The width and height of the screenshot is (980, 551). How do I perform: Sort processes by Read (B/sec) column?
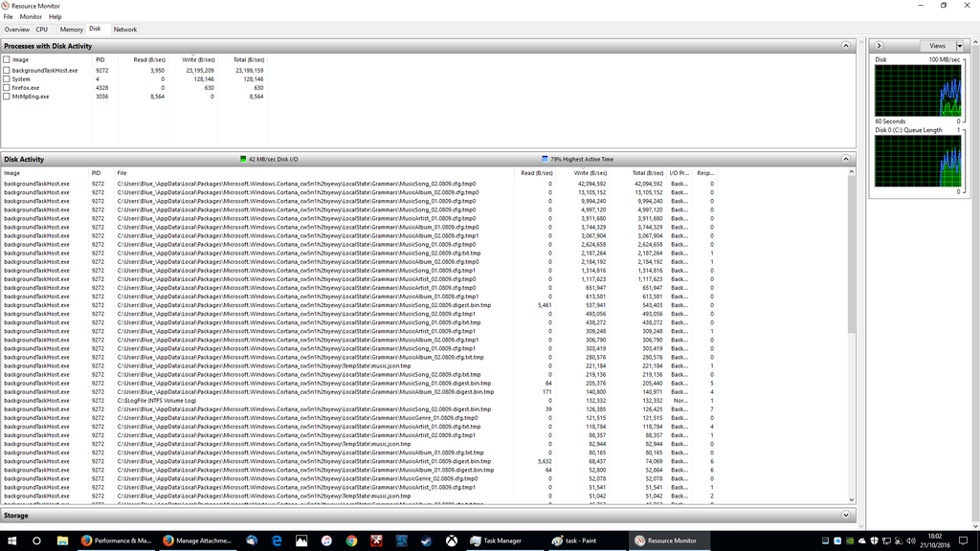pyautogui.click(x=142, y=60)
